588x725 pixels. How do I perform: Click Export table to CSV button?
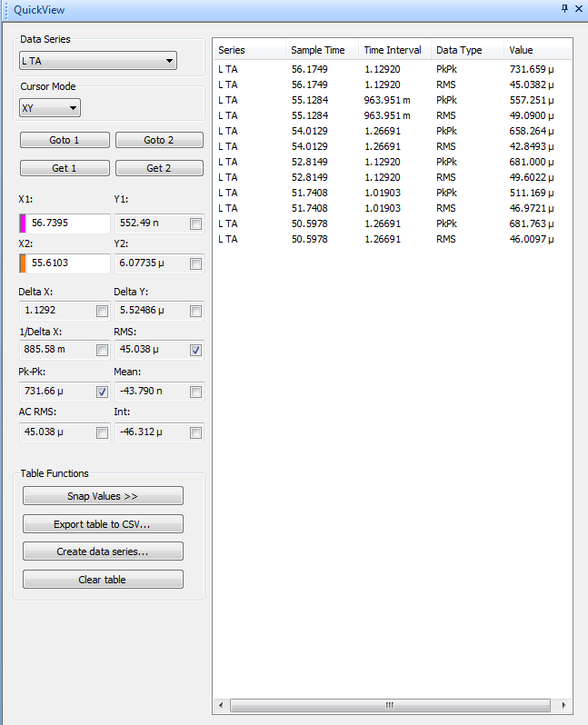tap(103, 524)
